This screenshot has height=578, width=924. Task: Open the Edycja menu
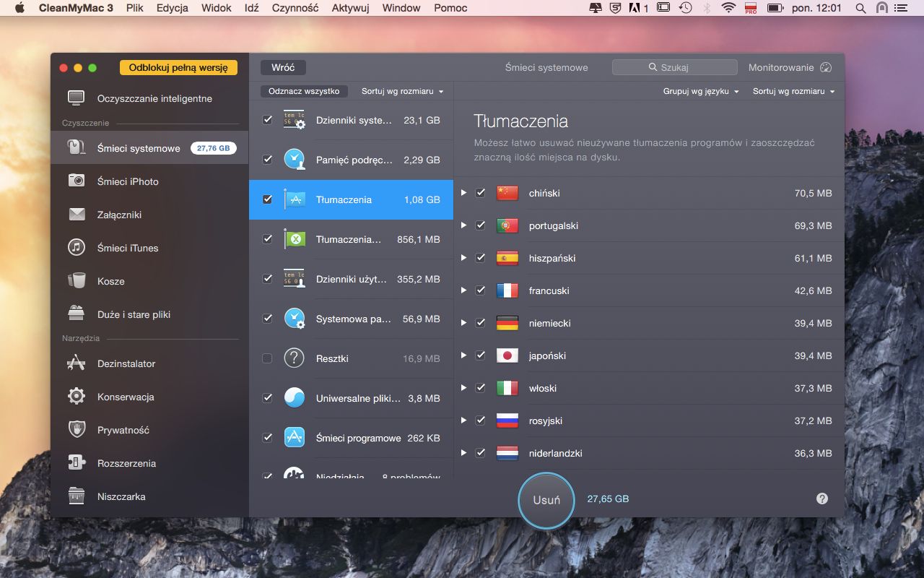click(173, 8)
